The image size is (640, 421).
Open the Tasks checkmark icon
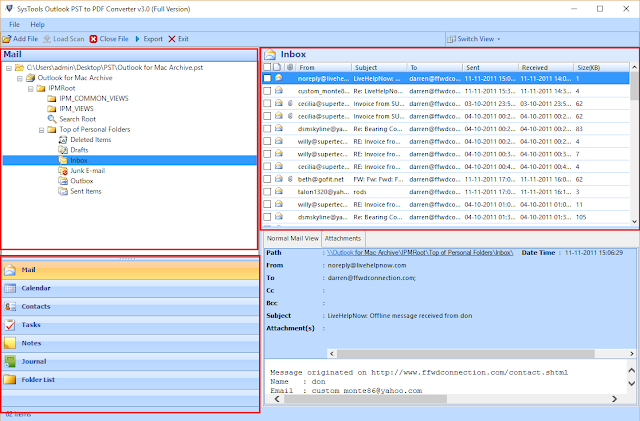click(10, 325)
